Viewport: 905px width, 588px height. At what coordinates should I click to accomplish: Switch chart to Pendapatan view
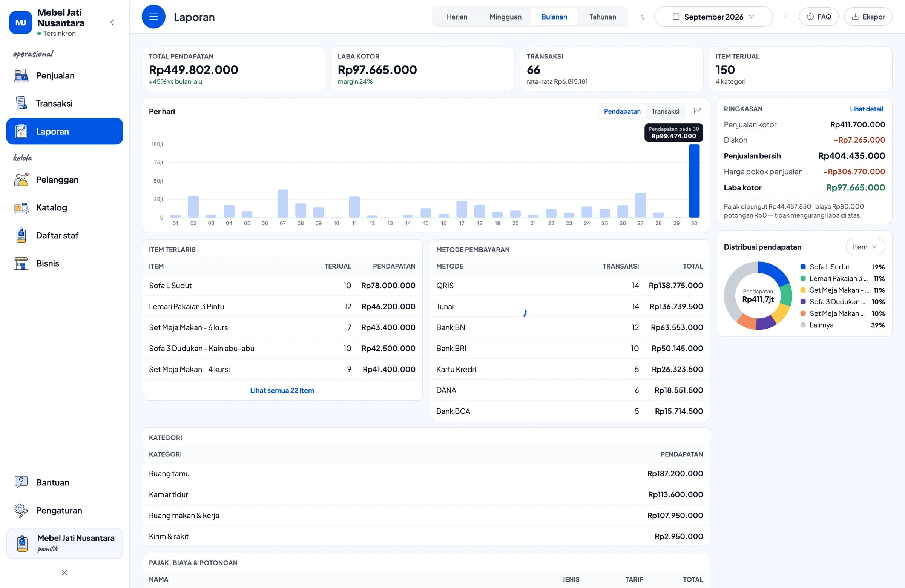point(622,111)
